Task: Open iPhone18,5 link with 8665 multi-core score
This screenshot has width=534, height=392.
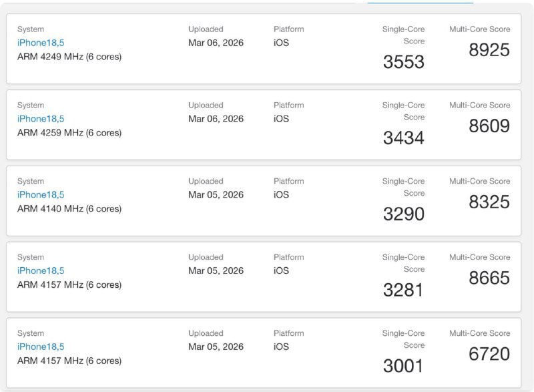Action: (x=41, y=271)
